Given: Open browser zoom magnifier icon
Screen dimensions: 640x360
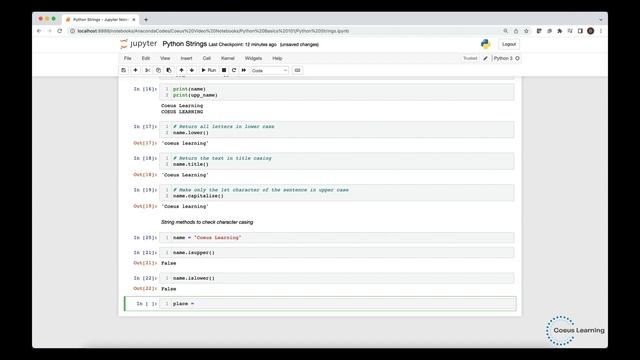Looking at the screenshot, I should [505, 31].
